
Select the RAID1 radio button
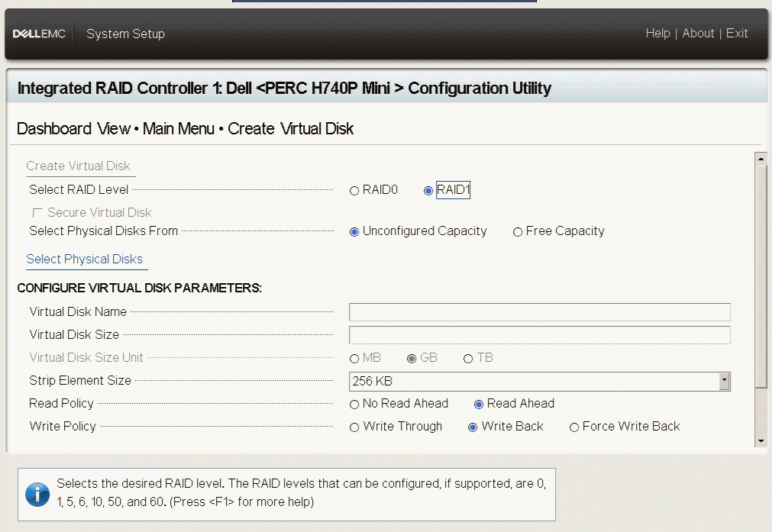[428, 191]
